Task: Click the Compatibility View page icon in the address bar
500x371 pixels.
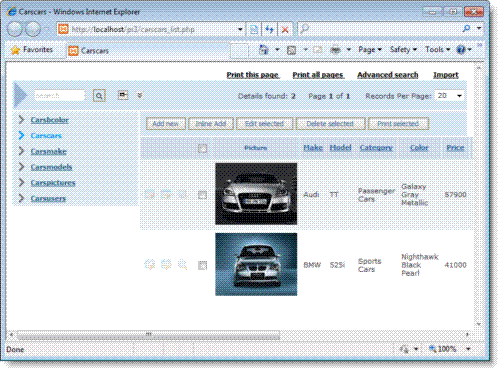Action: (254, 30)
